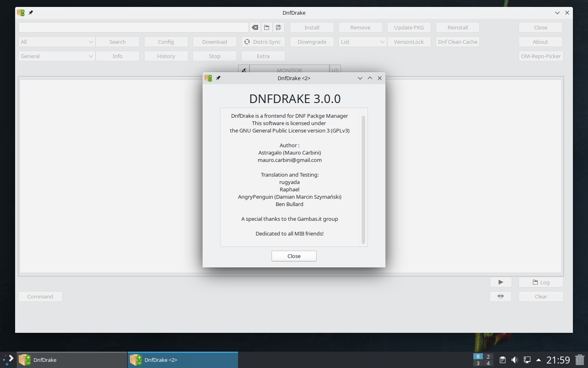Screen dimensions: 588x368
Task: Click the Clear button
Action: [541, 296]
